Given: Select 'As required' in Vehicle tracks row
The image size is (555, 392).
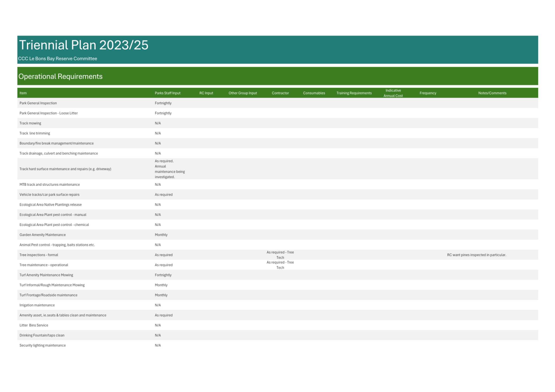Looking at the screenshot, I should [163, 194].
